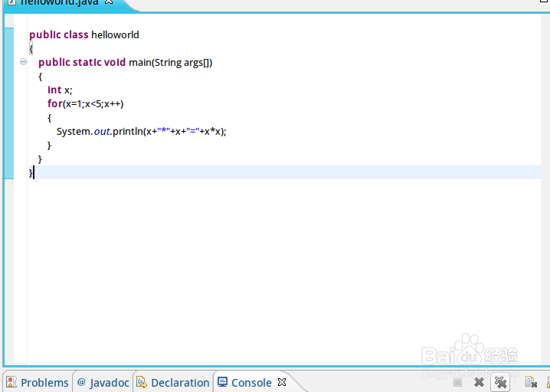Click the italic 'out' field reference
The width and height of the screenshot is (550, 392).
[x=102, y=132]
